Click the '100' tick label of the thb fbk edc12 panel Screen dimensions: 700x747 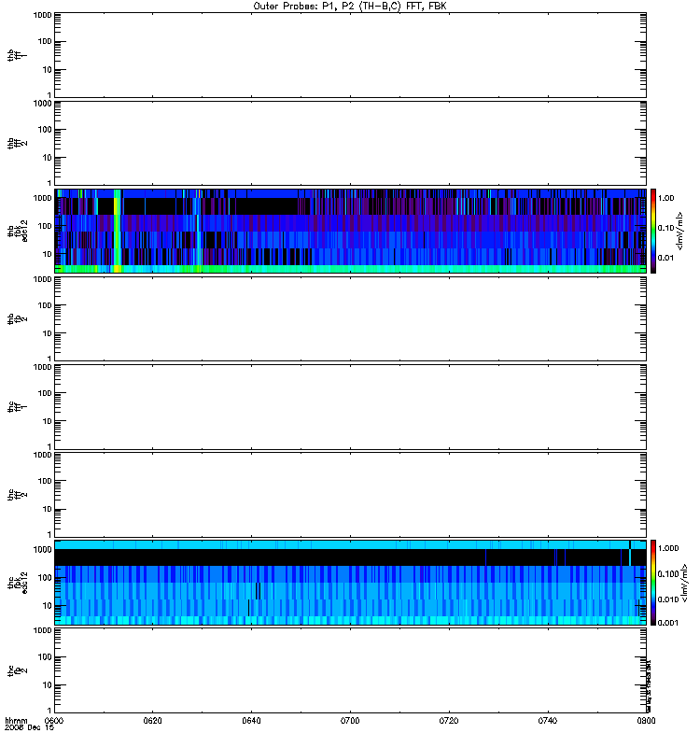coord(45,226)
